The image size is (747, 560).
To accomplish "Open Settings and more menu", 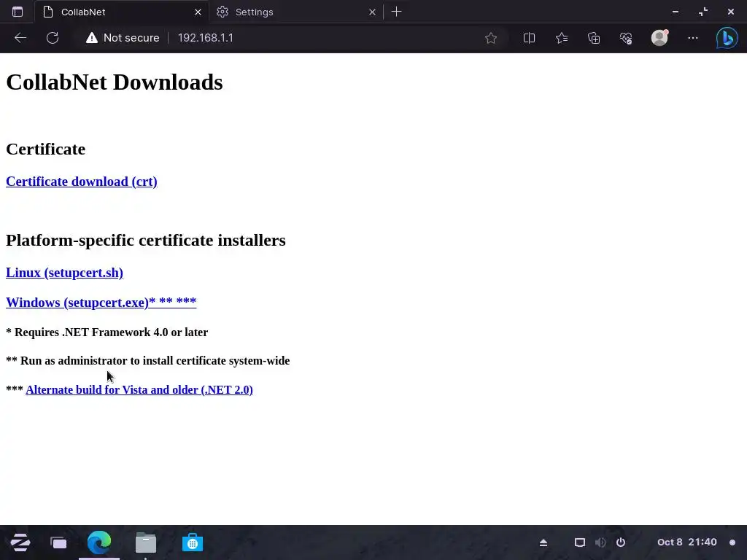I will pyautogui.click(x=693, y=38).
